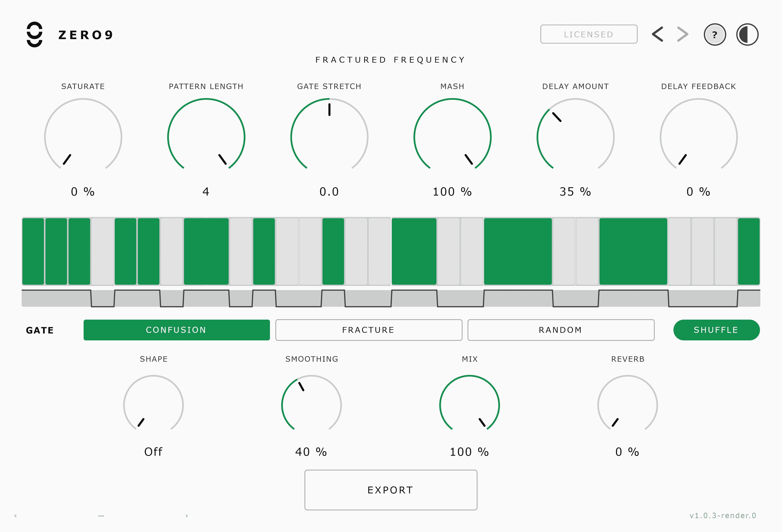Toggle the first double-width green gate block
The width and height of the screenshot is (782, 532).
point(206,251)
